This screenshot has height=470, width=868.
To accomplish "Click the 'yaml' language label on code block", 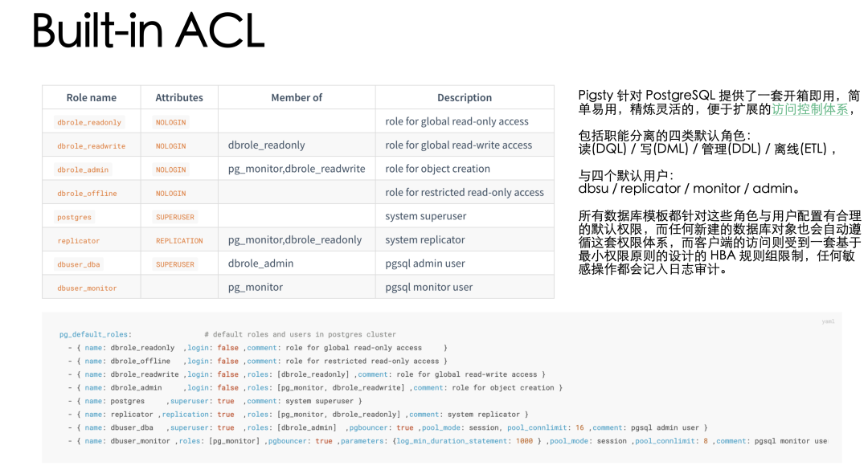I will coord(828,321).
